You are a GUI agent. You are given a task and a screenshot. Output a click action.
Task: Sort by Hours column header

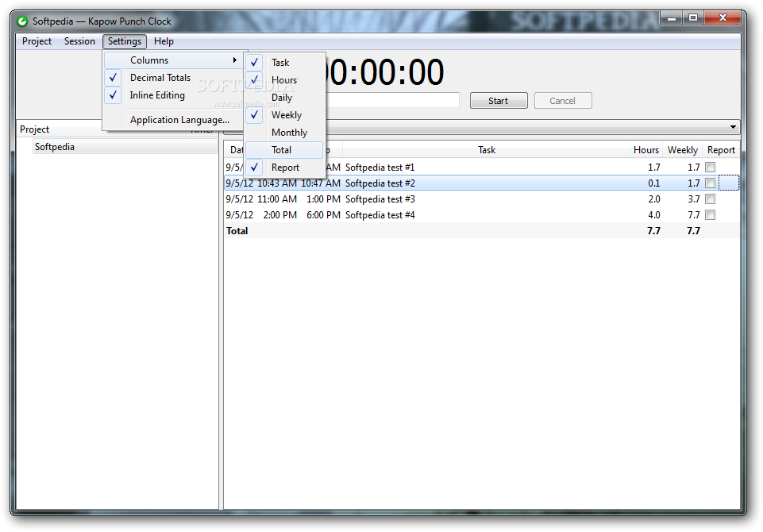(x=645, y=150)
